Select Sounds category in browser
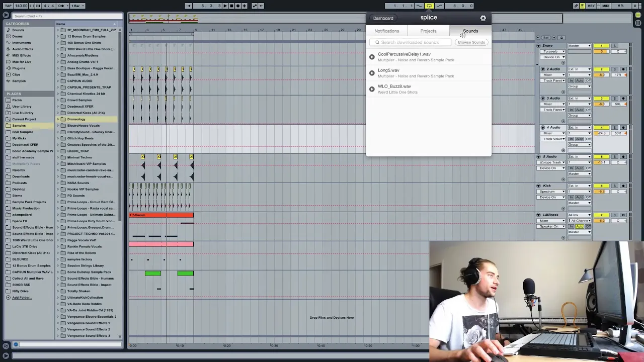644x362 pixels. point(18,30)
